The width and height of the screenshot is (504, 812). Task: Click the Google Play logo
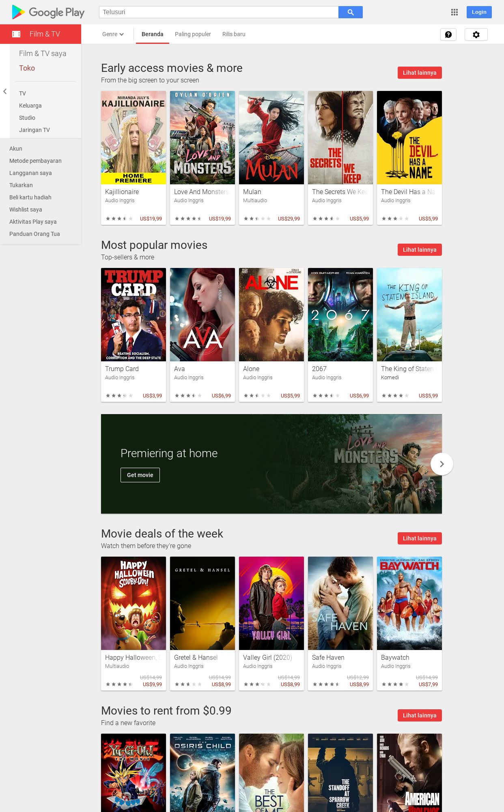pos(48,12)
